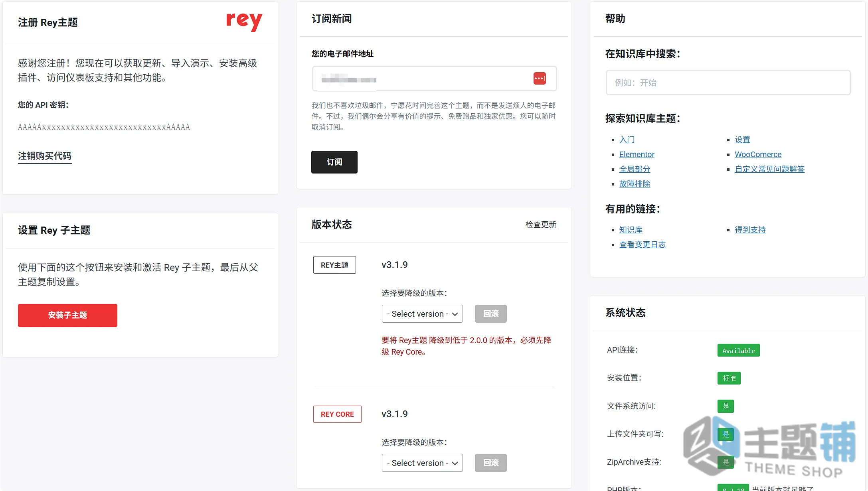
Task: Open the 知识库 useful link
Action: tap(631, 230)
